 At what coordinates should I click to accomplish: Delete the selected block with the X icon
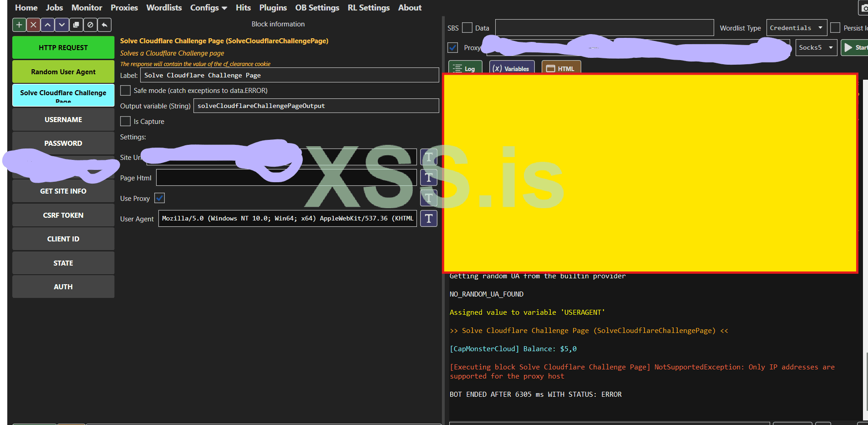coord(33,25)
